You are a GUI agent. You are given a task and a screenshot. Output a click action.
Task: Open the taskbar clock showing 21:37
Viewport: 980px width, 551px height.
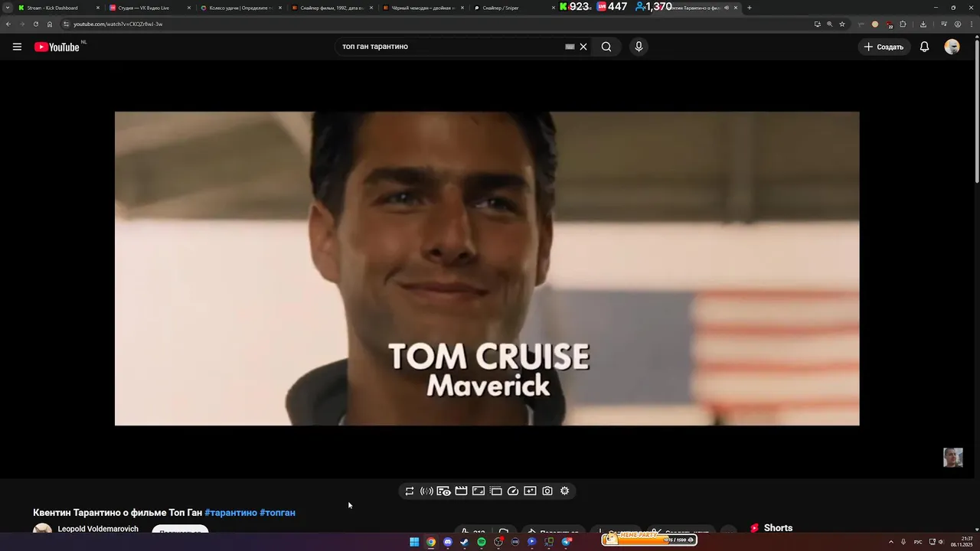(962, 542)
